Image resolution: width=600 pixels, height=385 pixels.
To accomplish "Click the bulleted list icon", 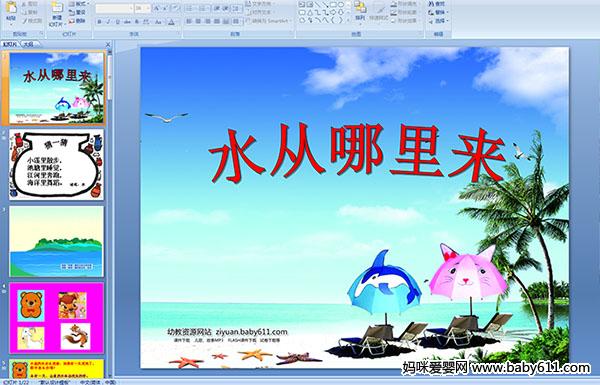I will (190, 8).
